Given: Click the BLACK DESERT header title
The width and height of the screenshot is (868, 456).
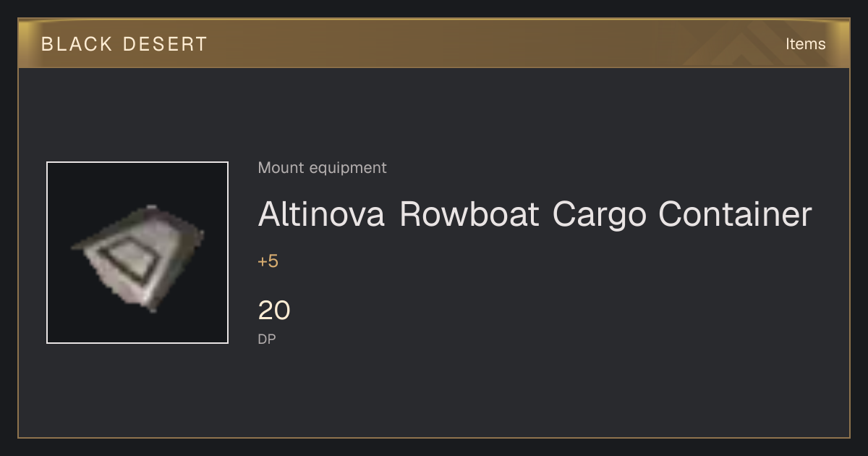Looking at the screenshot, I should [x=124, y=44].
